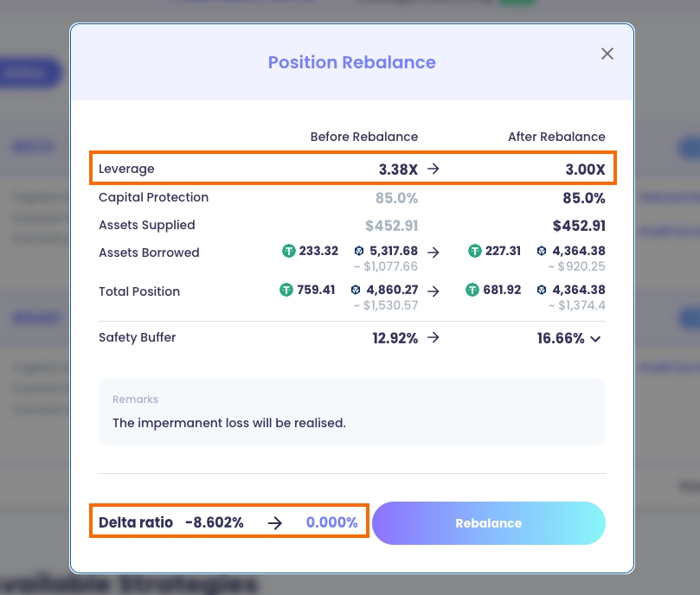The height and width of the screenshot is (595, 700).
Task: Click hexagon token icon beside 4,860.27
Action: (x=359, y=290)
